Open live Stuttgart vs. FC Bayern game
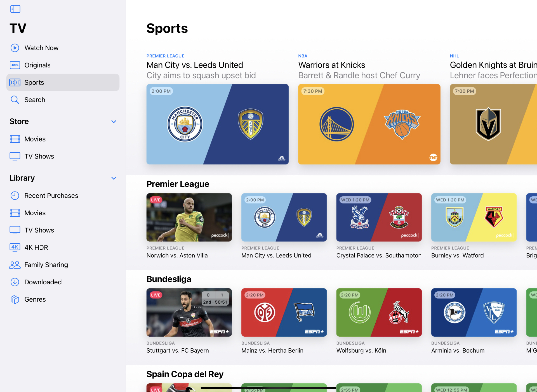 click(x=189, y=312)
